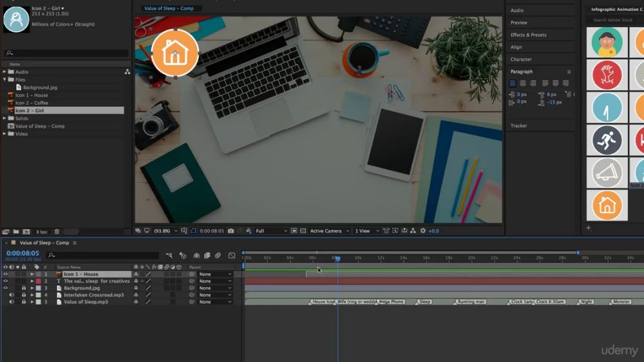The image size is (644, 362).
Task: Create new folder in Project panel
Action: click(x=16, y=232)
